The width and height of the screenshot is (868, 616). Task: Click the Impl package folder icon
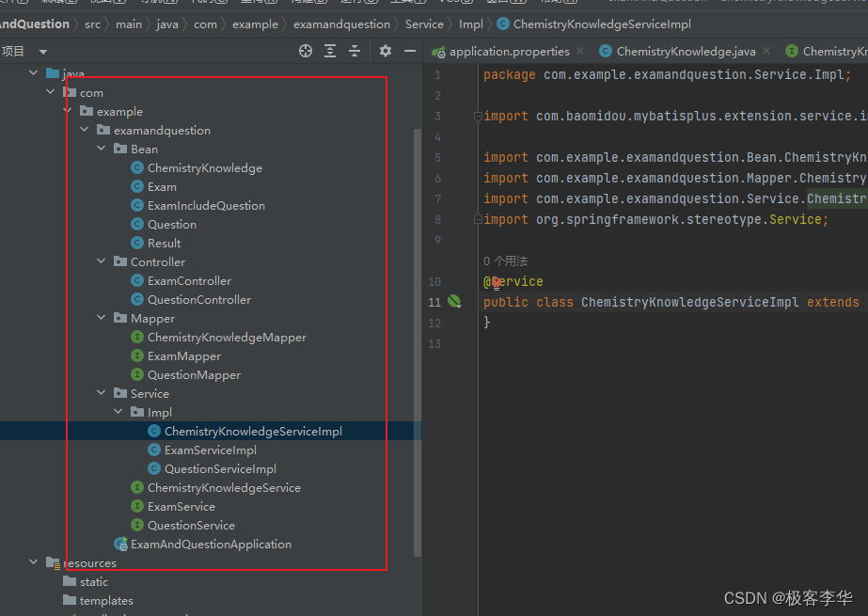137,412
